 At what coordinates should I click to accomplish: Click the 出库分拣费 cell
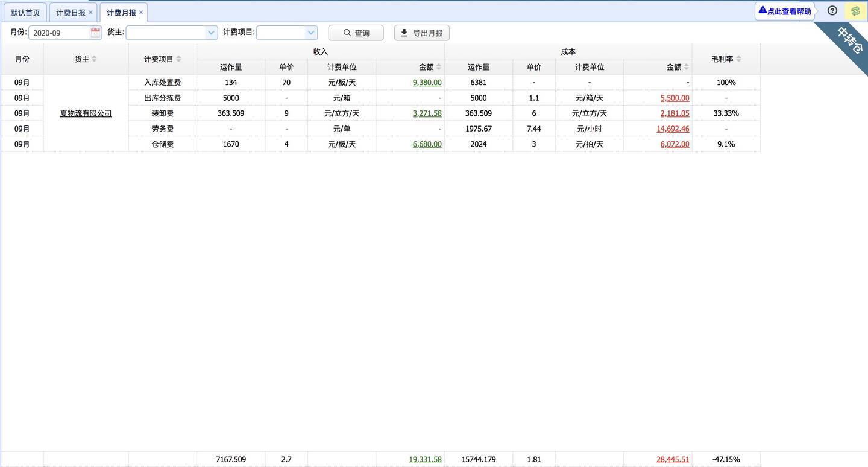pyautogui.click(x=163, y=98)
